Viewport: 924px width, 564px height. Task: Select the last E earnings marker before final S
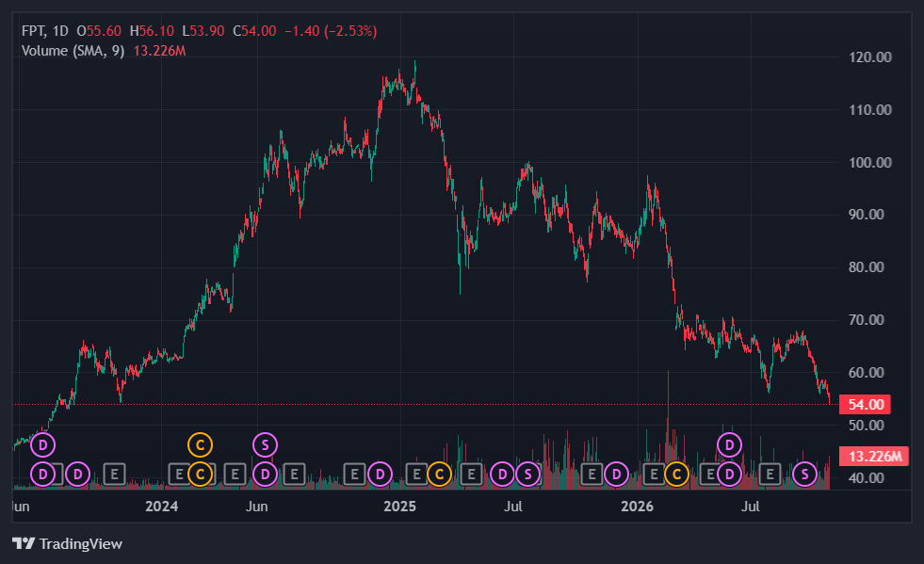click(x=769, y=474)
